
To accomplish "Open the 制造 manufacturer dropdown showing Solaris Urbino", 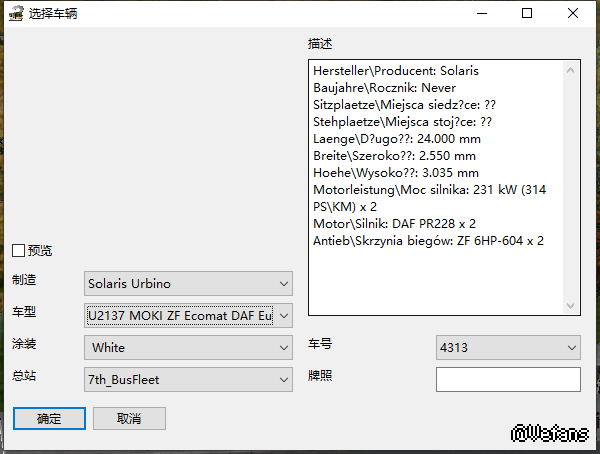I will coord(188,283).
